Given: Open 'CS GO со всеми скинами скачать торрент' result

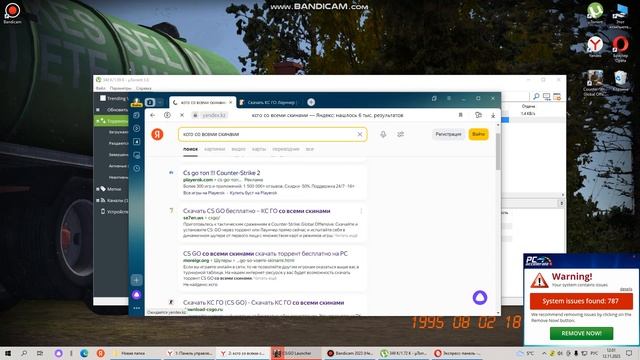Looking at the screenshot, I should [x=265, y=253].
